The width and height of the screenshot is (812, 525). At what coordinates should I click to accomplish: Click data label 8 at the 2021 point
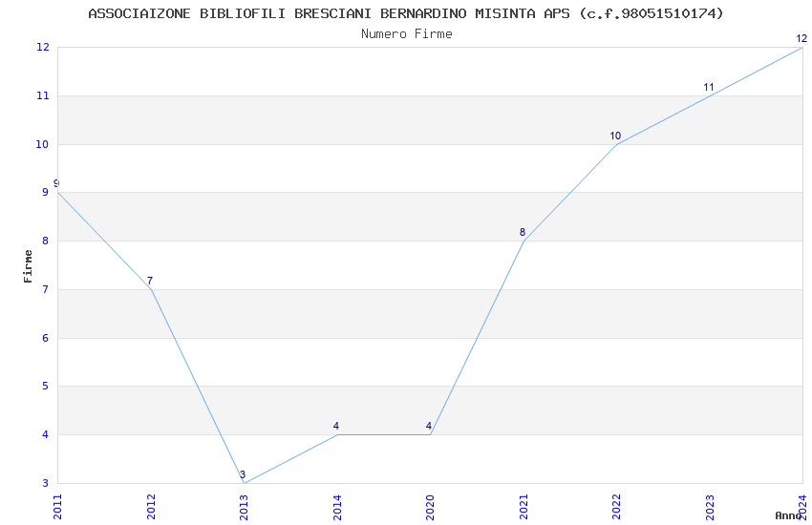tap(523, 233)
